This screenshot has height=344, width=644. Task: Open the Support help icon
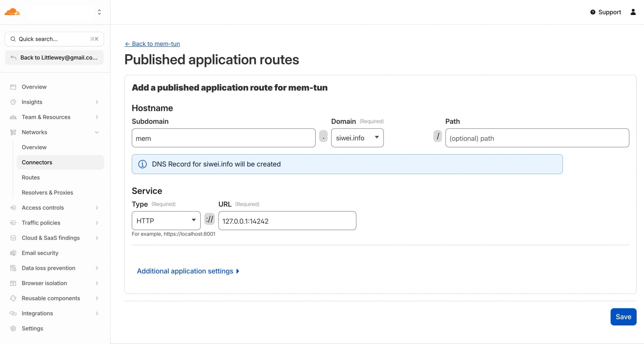pyautogui.click(x=593, y=12)
